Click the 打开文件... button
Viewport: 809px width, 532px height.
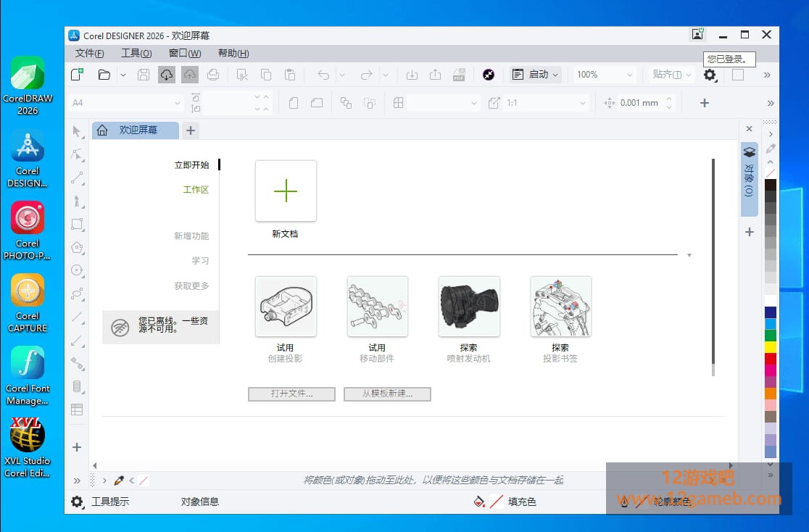point(291,394)
